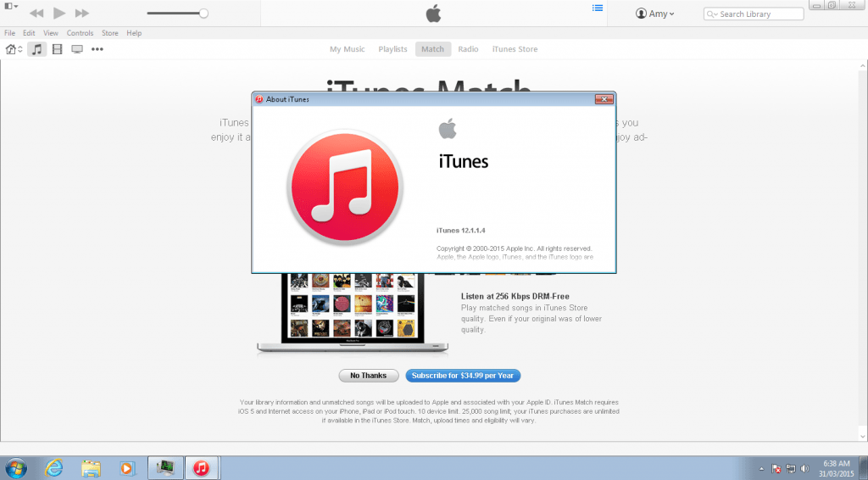Expand more media types ellipsis
The height and width of the screenshot is (480, 868).
tap(97, 49)
